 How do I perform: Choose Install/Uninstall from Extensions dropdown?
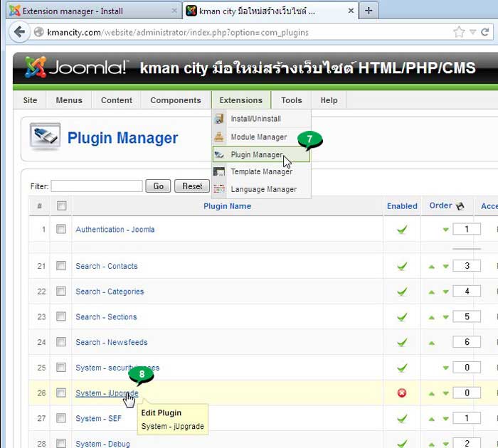[261, 119]
